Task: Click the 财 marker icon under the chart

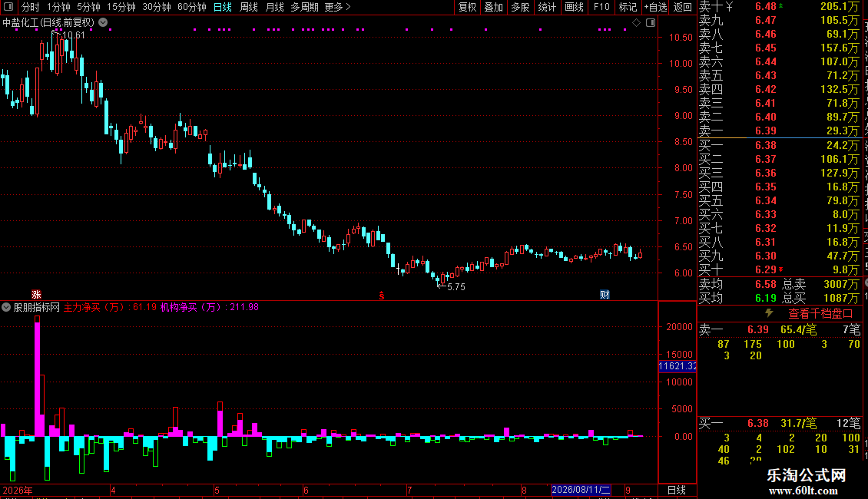Action: tap(605, 295)
